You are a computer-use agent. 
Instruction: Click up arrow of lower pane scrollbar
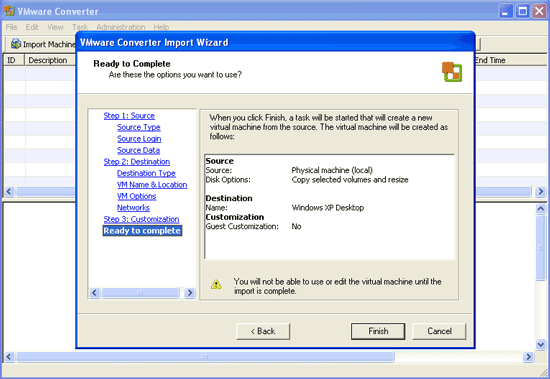[541, 209]
